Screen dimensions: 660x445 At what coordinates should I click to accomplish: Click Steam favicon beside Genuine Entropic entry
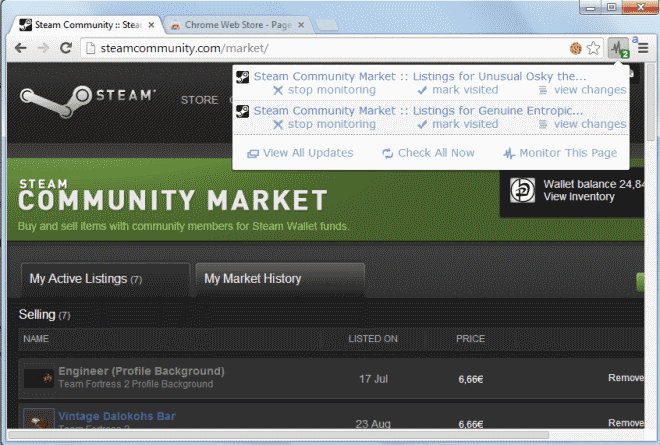[242, 111]
